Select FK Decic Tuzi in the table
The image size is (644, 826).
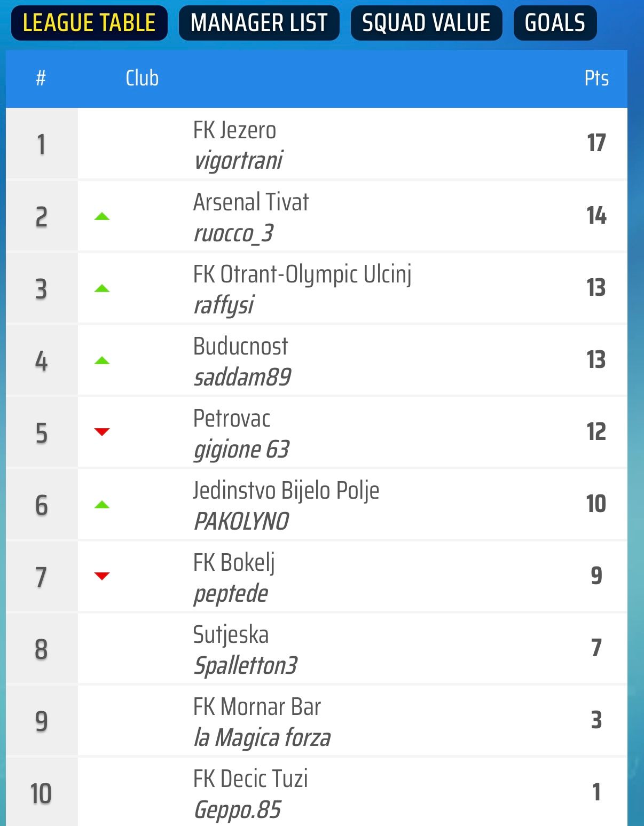pyautogui.click(x=250, y=779)
